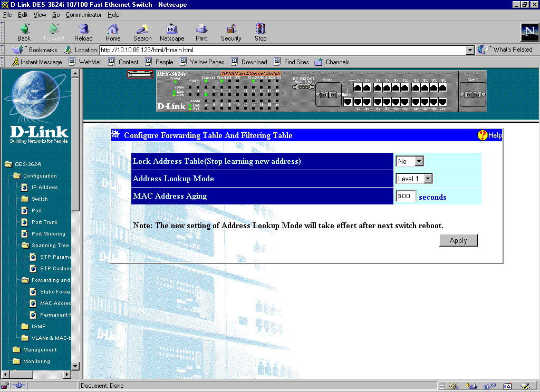
Task: Open the Communicator menu
Action: click(x=83, y=15)
